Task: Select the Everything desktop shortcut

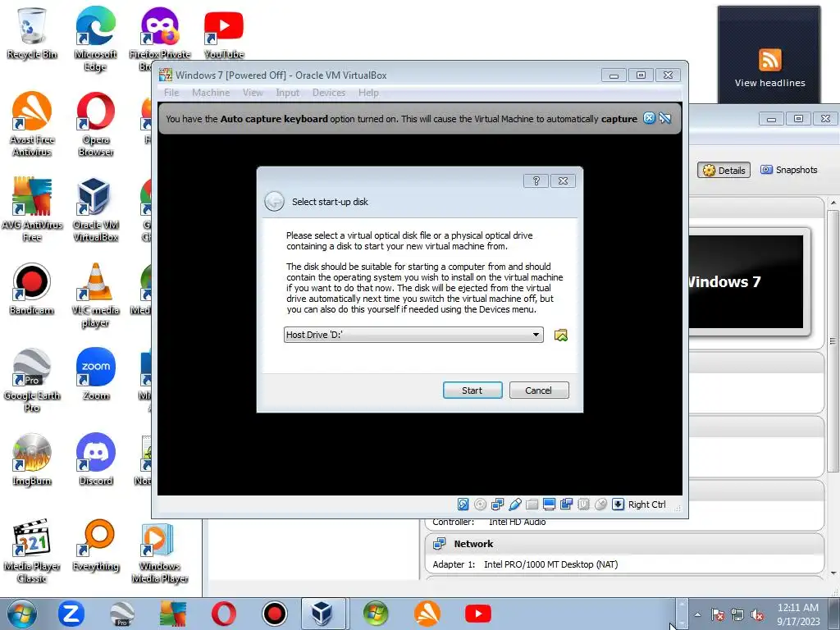Action: [x=95, y=546]
